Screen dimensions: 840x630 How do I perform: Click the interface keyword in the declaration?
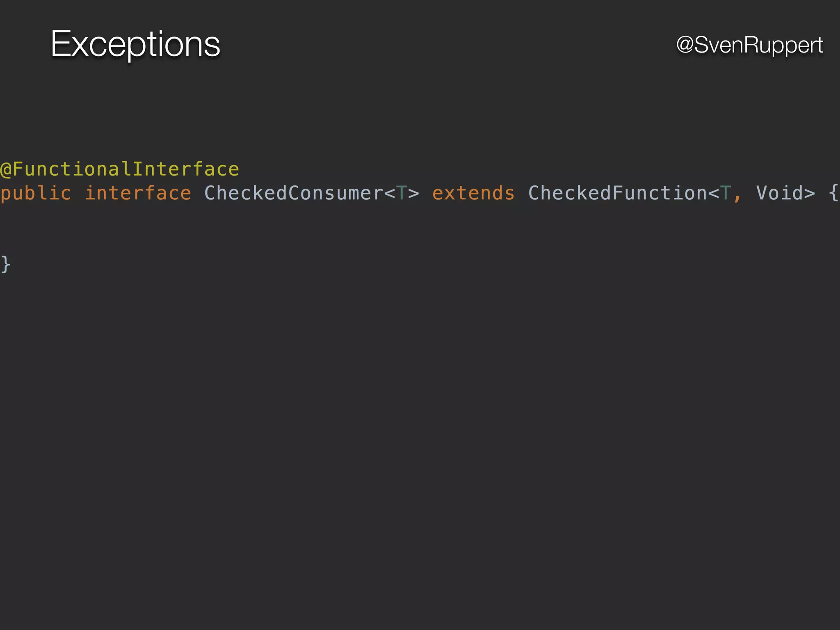click(138, 193)
